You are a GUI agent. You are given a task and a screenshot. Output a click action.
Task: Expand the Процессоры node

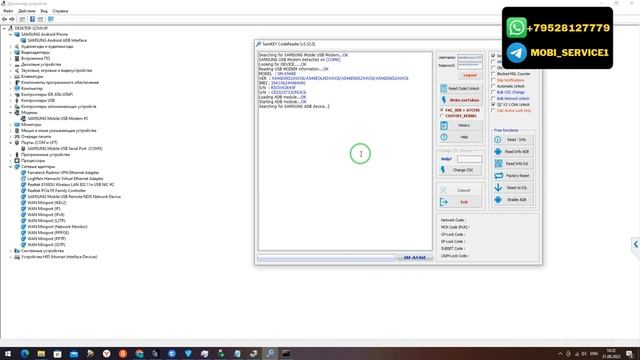pos(11,161)
